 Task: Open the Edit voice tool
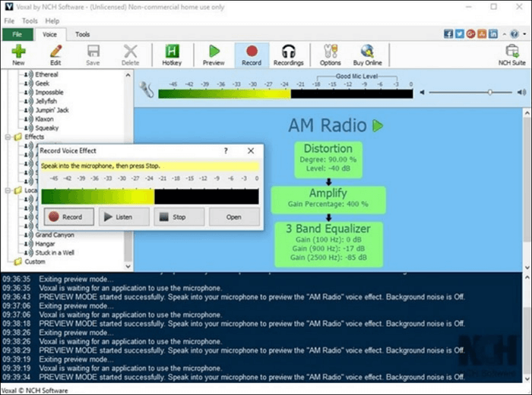pyautogui.click(x=55, y=55)
